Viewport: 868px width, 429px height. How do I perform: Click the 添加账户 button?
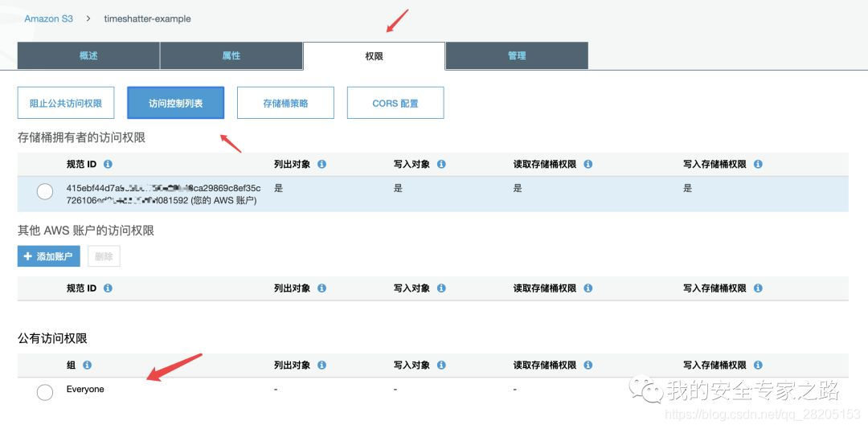coord(49,256)
